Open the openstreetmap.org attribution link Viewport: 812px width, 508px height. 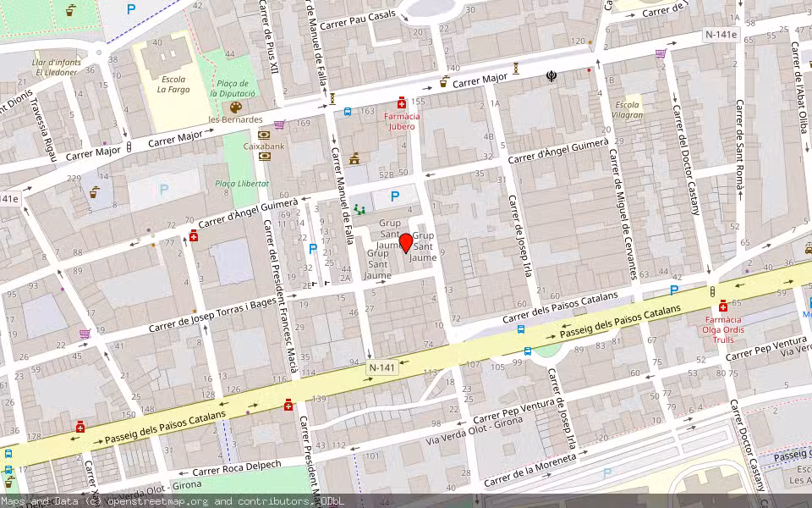click(157, 501)
